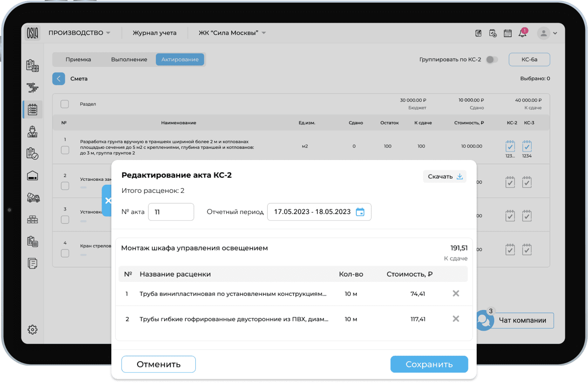The image size is (588, 383).
Task: Select checkbox for row 1
Action: (x=65, y=150)
